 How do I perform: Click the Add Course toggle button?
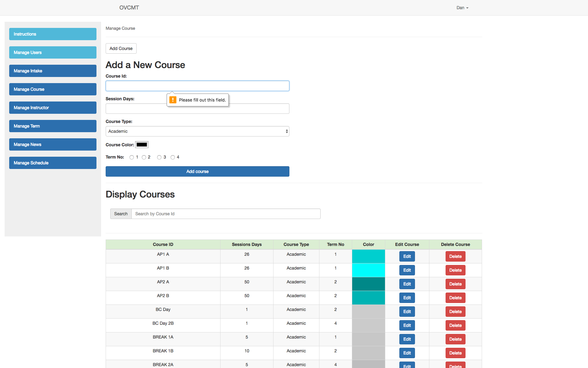pyautogui.click(x=121, y=48)
